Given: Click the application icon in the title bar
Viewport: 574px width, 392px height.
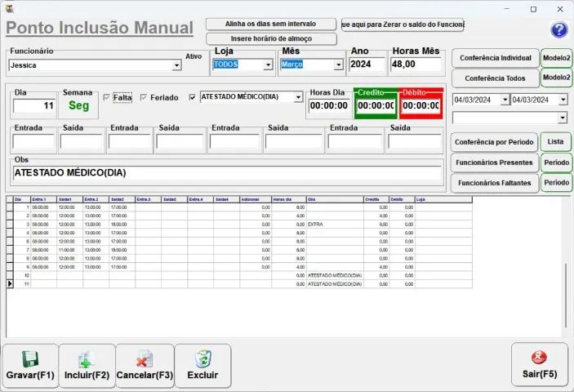Looking at the screenshot, I should [x=9, y=8].
